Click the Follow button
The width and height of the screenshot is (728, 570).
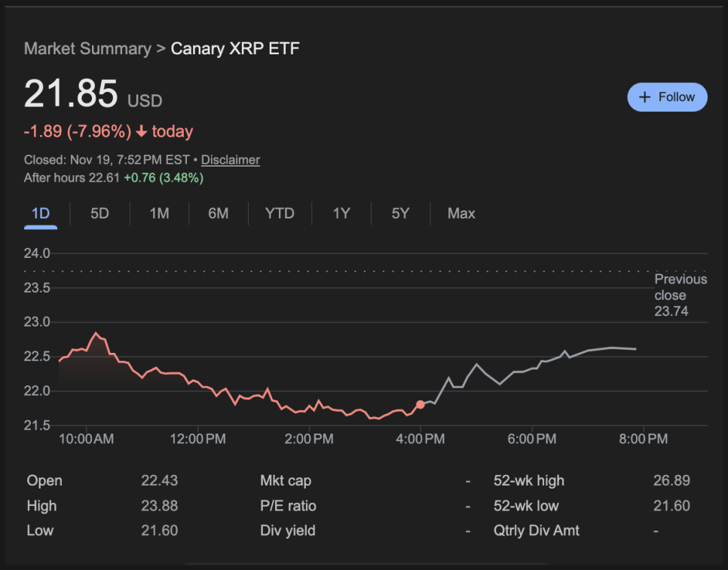(x=667, y=97)
